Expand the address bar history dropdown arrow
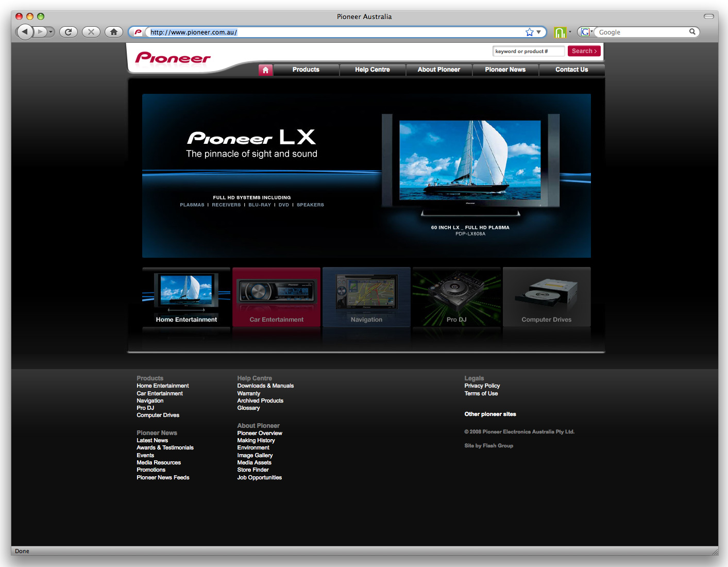Screen dimensions: 728x567 point(539,32)
